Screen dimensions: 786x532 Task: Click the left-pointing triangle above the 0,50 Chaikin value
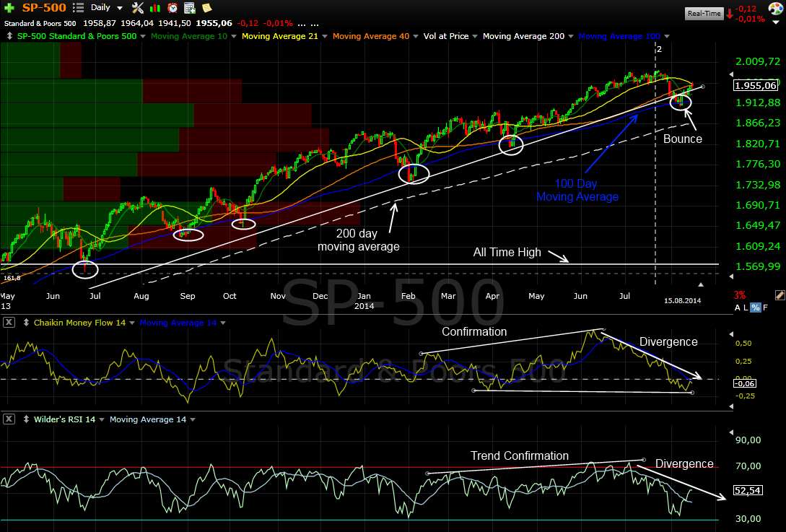pos(731,334)
